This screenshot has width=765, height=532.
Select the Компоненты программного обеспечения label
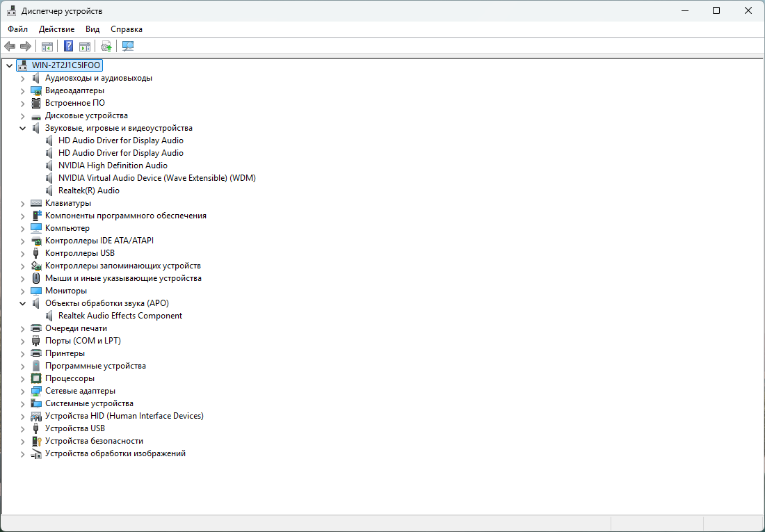click(x=126, y=216)
